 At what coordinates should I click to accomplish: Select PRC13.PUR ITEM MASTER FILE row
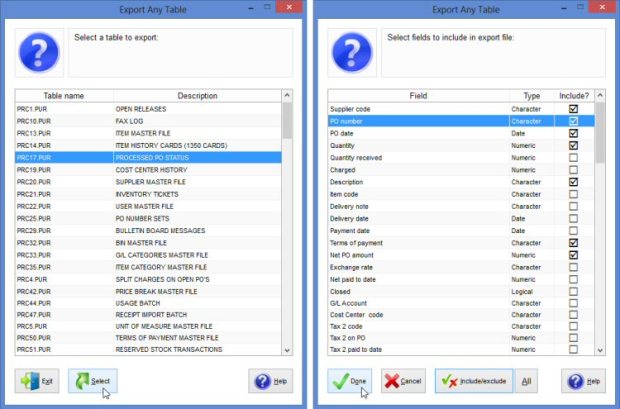(x=148, y=133)
